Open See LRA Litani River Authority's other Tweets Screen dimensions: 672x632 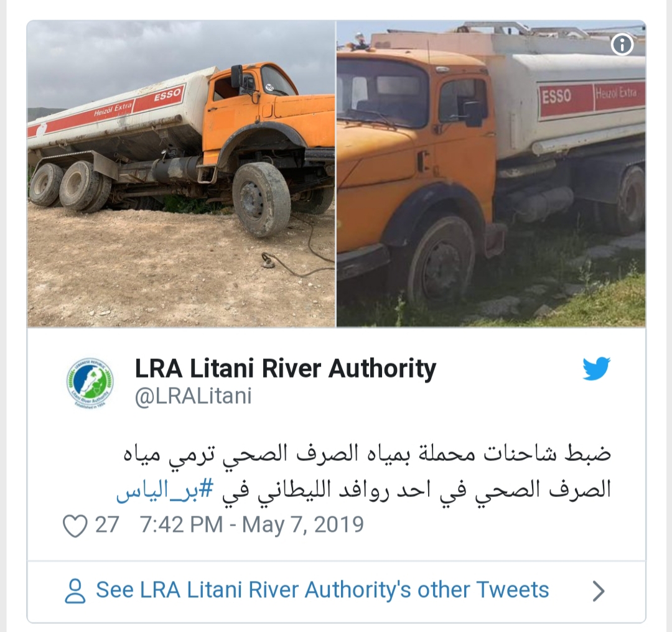point(322,590)
